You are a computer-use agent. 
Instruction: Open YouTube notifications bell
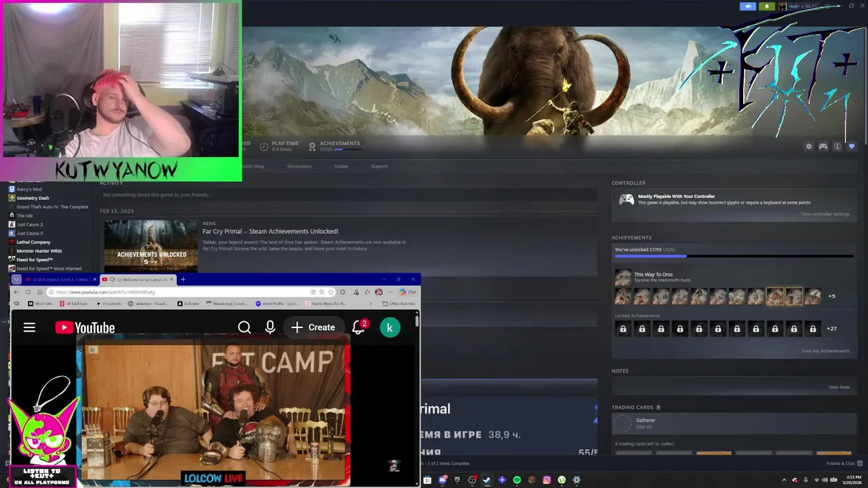tap(359, 328)
